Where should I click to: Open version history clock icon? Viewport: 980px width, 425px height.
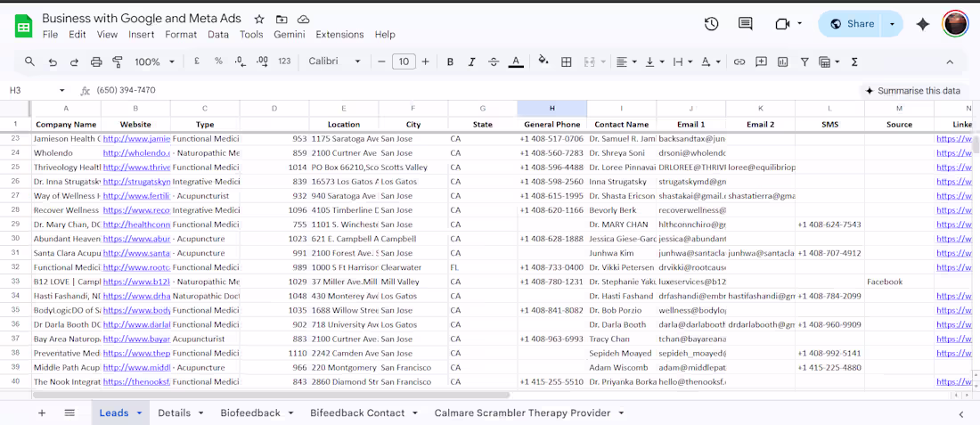pos(711,24)
